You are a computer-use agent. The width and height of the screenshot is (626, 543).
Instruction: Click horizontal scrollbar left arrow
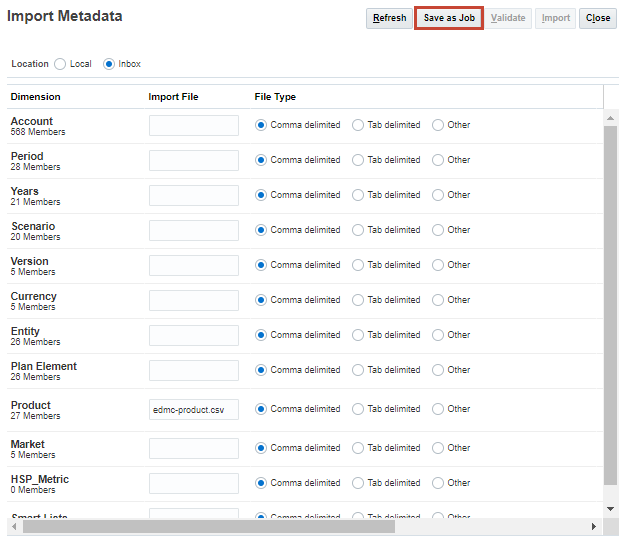click(14, 527)
